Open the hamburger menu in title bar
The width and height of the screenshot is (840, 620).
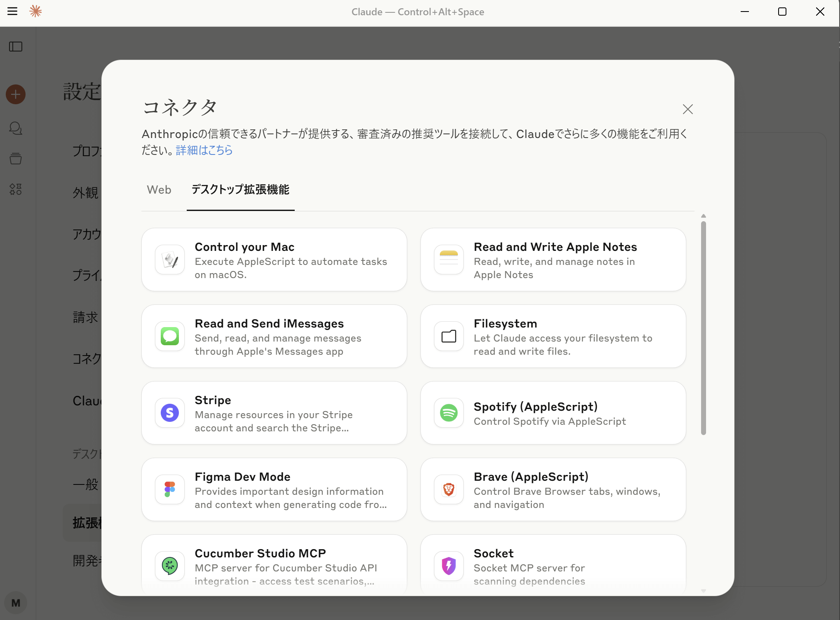12,11
